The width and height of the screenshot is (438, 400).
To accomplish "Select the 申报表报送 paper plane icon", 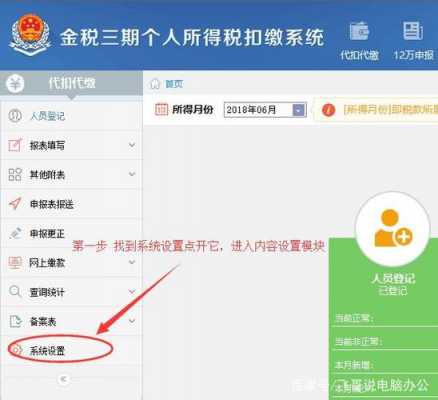I will 15,203.
